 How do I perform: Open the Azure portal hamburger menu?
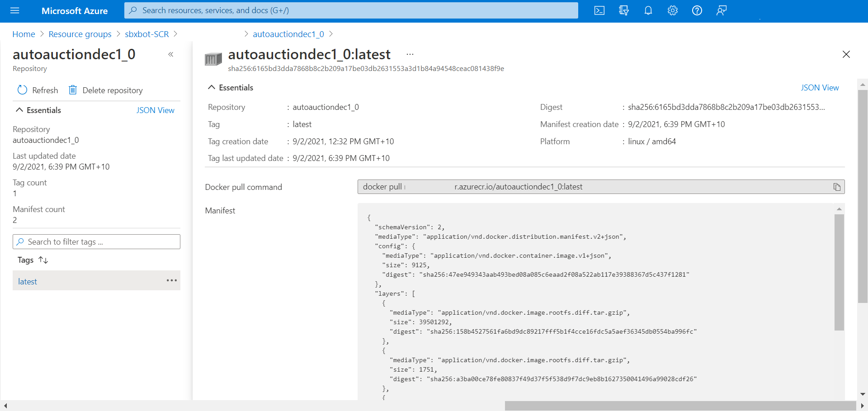point(14,10)
